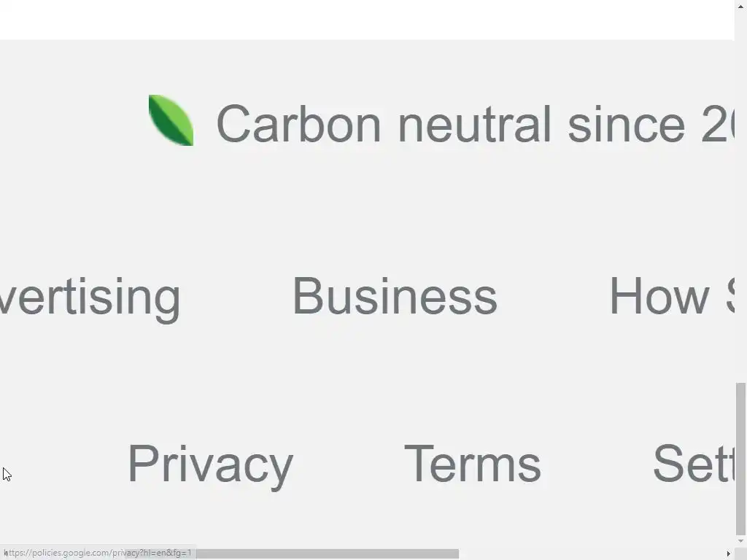The image size is (747, 560).
Task: Click the white area above the gray footer
Action: pos(365,19)
